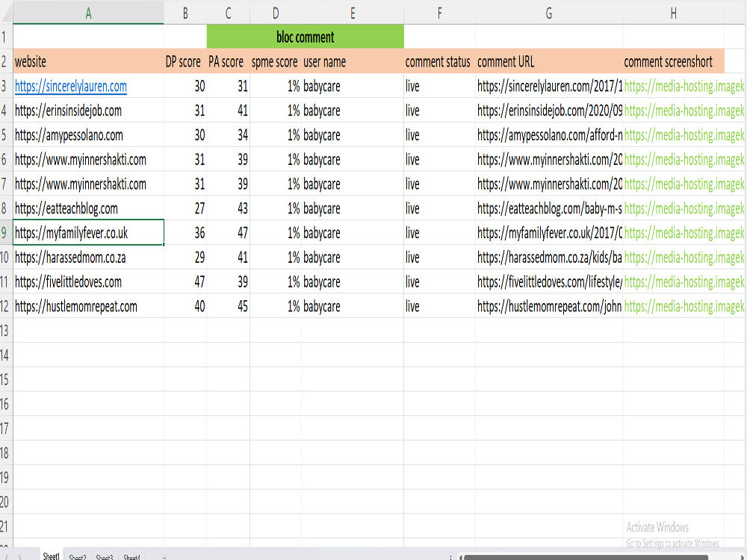The height and width of the screenshot is (560, 747).
Task: Switch to the Sheet4 tab
Action: 131,557
